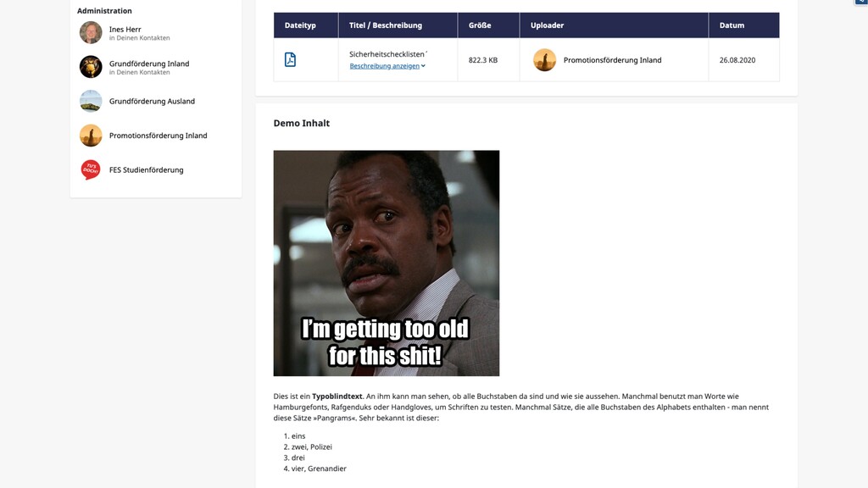Click the list item 'drei'
The image size is (868, 488).
[298, 457]
